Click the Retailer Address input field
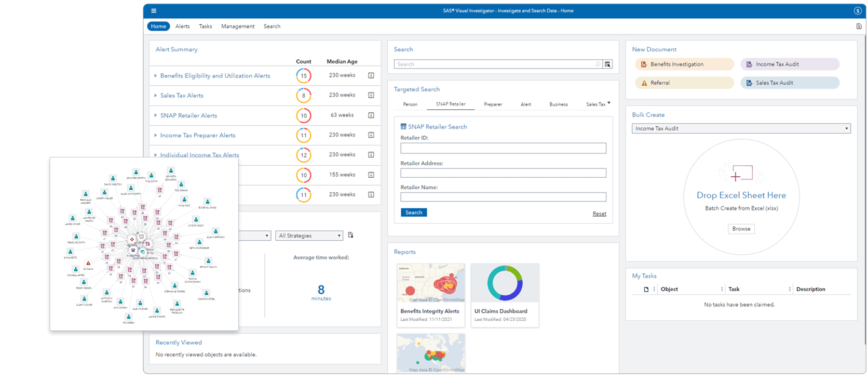The width and height of the screenshot is (868, 380). click(503, 173)
